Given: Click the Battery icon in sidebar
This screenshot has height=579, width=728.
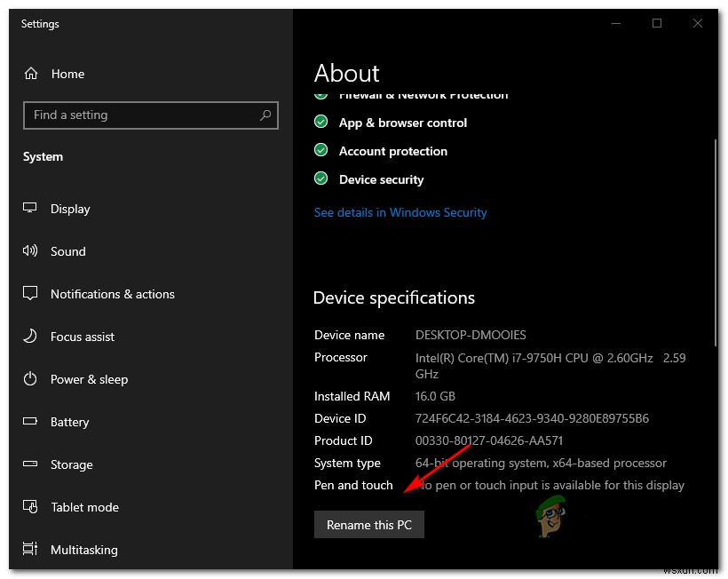Looking at the screenshot, I should pos(31,422).
